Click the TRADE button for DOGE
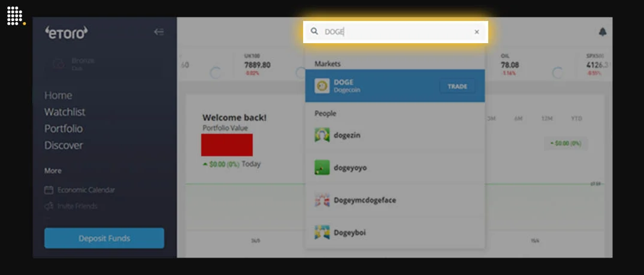 click(x=457, y=86)
